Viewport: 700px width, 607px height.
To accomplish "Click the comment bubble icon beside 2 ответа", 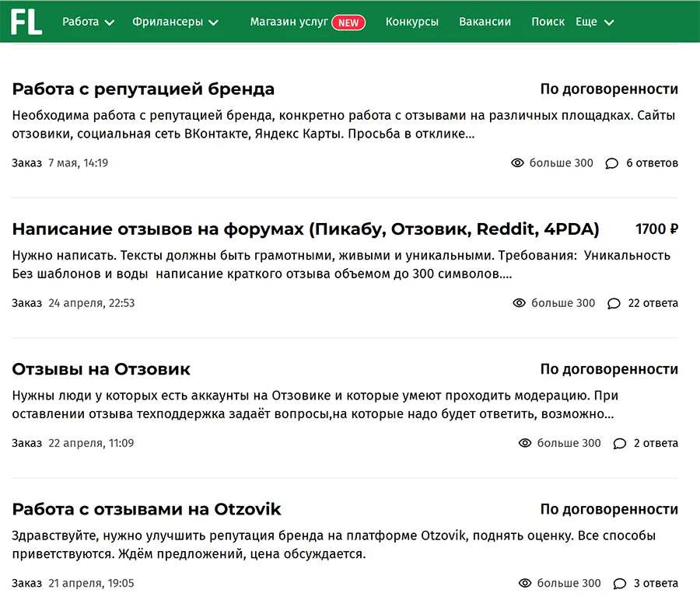I will [x=620, y=443].
